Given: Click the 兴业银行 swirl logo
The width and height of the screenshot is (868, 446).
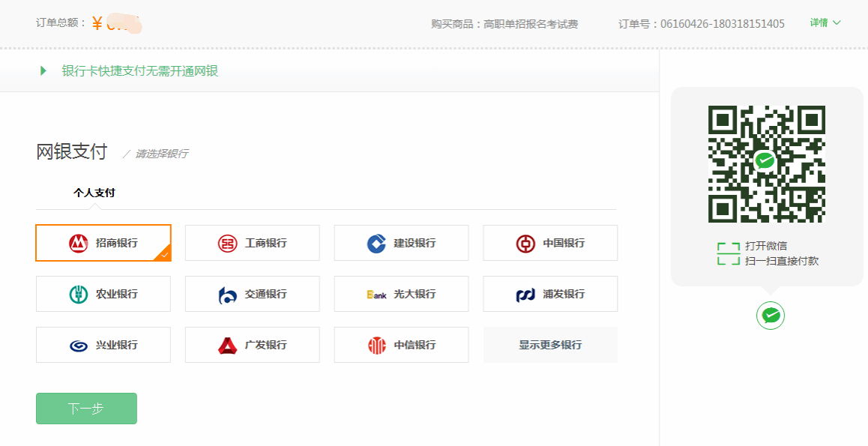Looking at the screenshot, I should 79,346.
